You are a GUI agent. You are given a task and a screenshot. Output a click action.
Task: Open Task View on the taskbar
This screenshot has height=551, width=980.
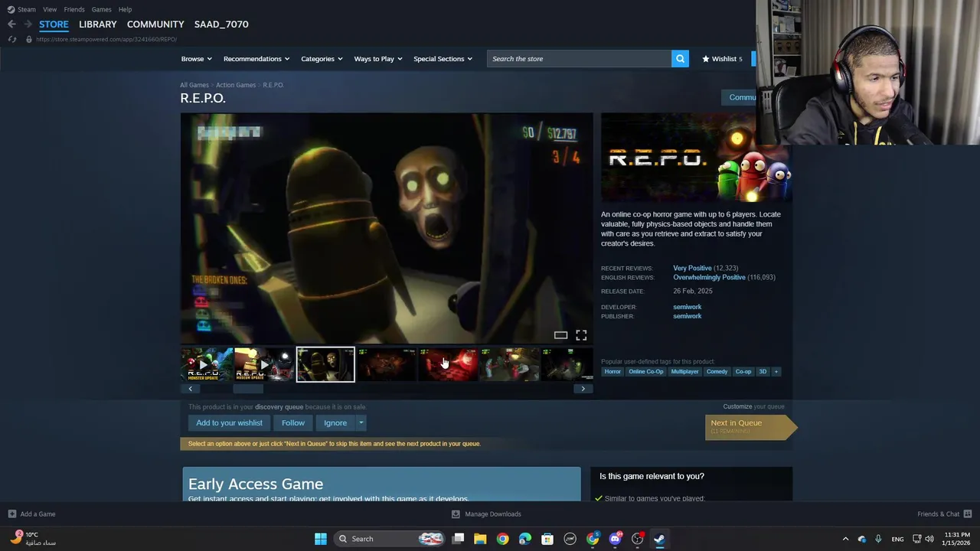[458, 539]
